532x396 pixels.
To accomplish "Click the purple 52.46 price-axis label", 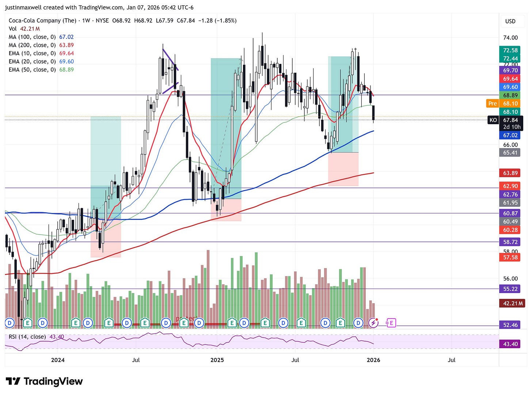I will pos(510,325).
